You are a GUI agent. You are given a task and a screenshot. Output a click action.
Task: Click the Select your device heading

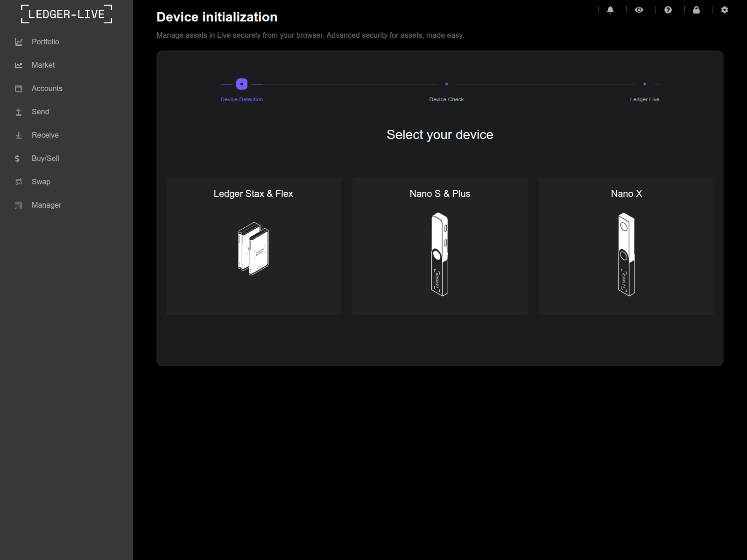440,135
